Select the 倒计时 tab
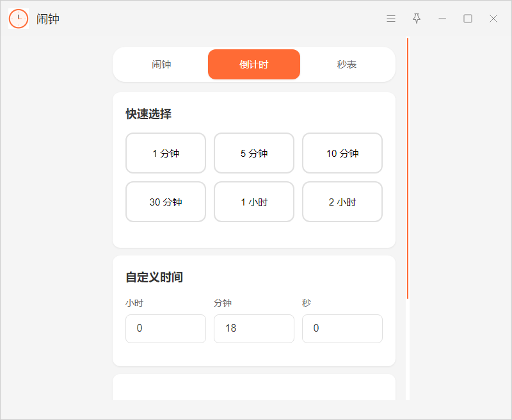The width and height of the screenshot is (512, 420). point(254,65)
